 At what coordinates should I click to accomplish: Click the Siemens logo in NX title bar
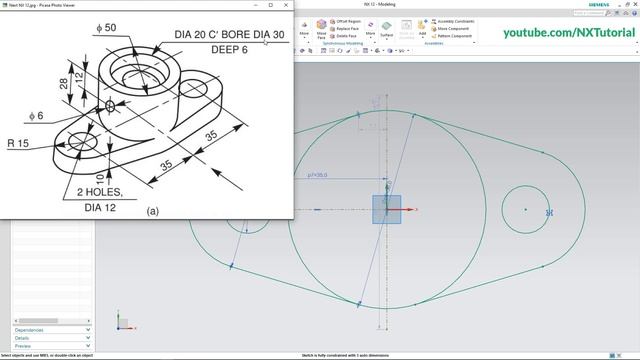point(599,4)
